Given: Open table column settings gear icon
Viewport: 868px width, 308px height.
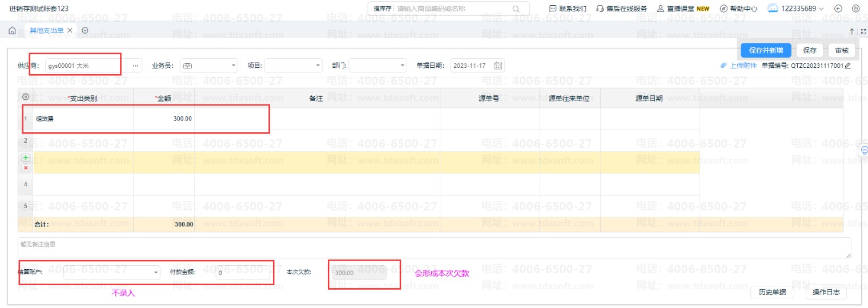Looking at the screenshot, I should (25, 98).
